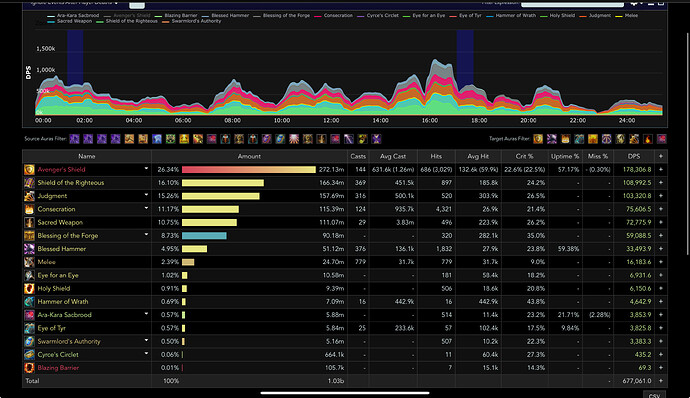
Task: Toggle Ara-Kara Sacbrood series in chart legend
Action: 73,15
